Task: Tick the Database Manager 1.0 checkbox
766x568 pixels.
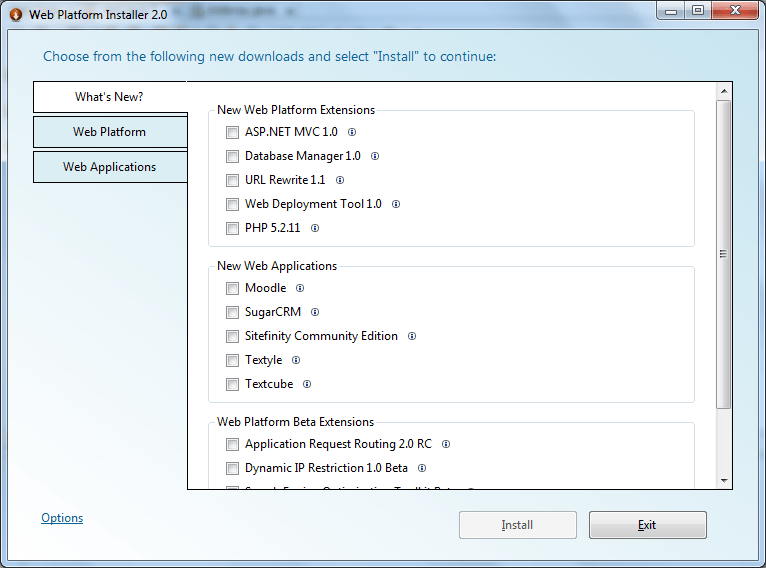Action: point(233,156)
